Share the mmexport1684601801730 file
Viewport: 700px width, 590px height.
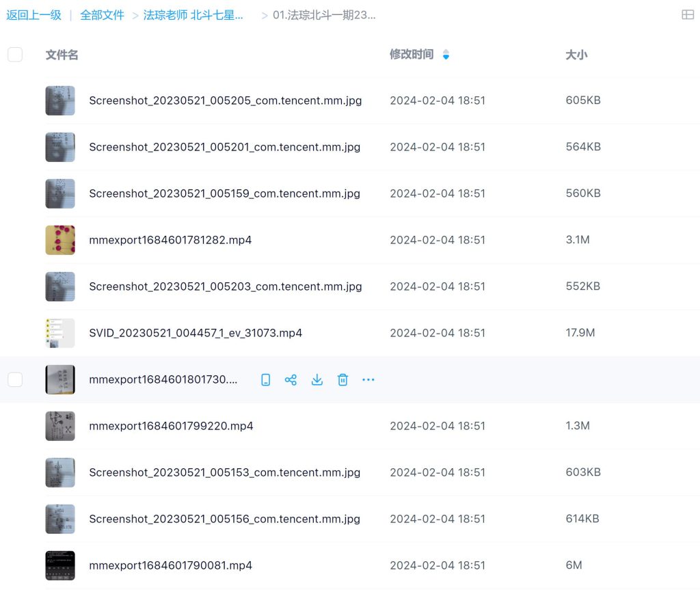click(291, 379)
